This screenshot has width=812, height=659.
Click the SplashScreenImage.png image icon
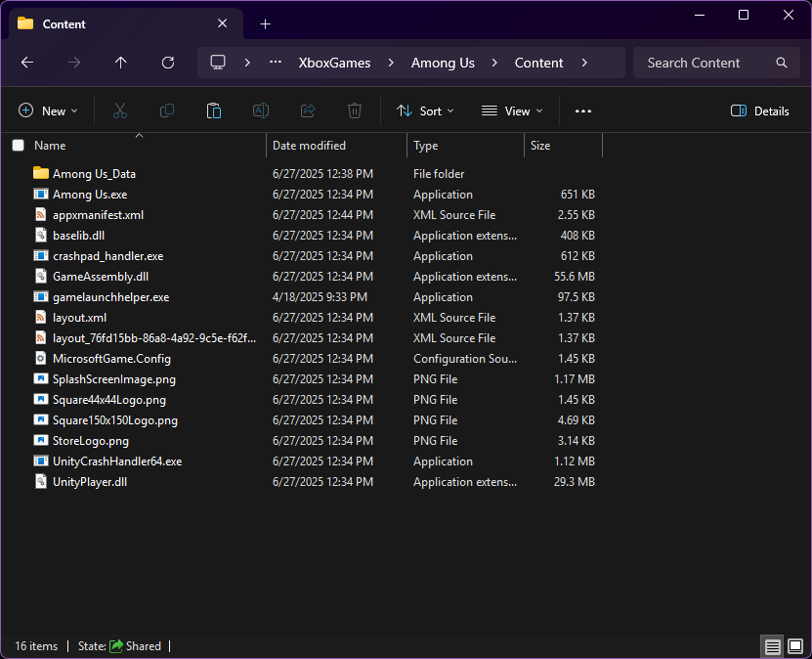tap(41, 378)
